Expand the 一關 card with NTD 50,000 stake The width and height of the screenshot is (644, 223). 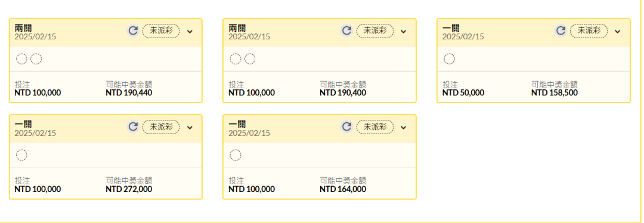[x=617, y=31]
